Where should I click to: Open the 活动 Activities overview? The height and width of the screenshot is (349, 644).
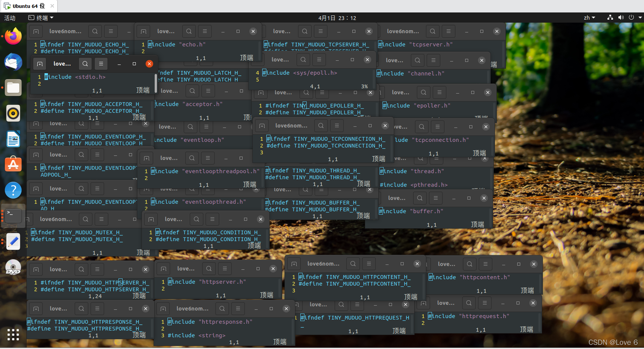click(x=10, y=18)
